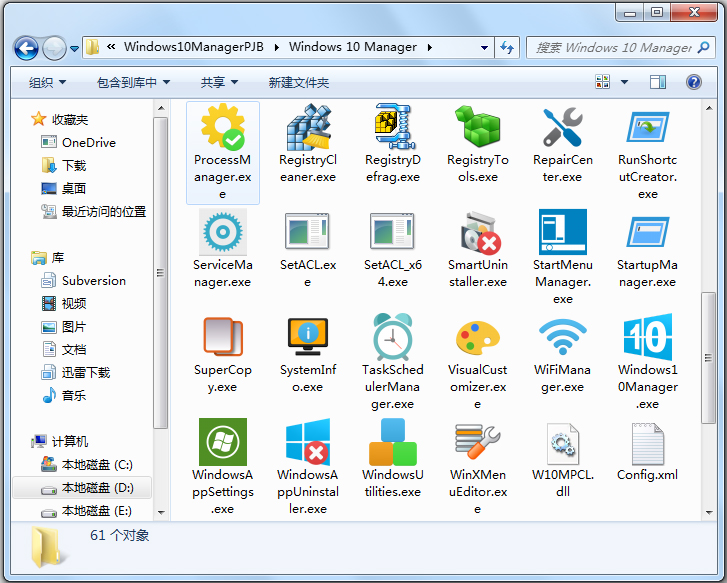727x583 pixels.
Task: Select SetACL.exe file icon
Action: (x=308, y=231)
